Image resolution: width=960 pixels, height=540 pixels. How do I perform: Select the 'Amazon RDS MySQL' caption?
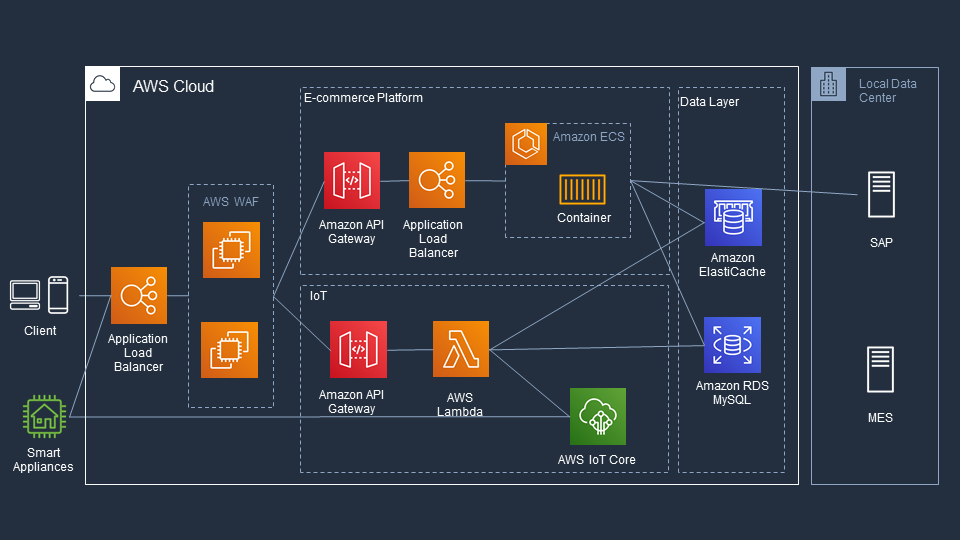point(732,392)
